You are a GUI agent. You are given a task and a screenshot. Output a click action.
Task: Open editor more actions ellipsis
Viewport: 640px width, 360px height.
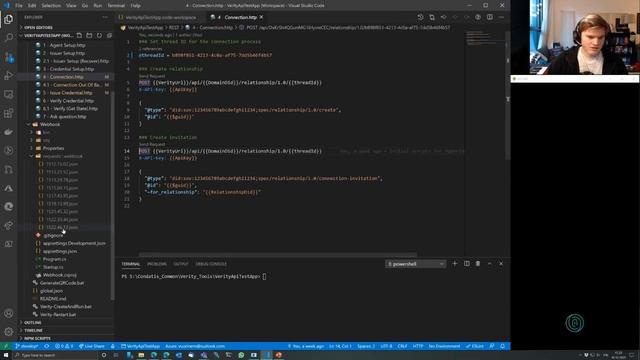pos(501,17)
